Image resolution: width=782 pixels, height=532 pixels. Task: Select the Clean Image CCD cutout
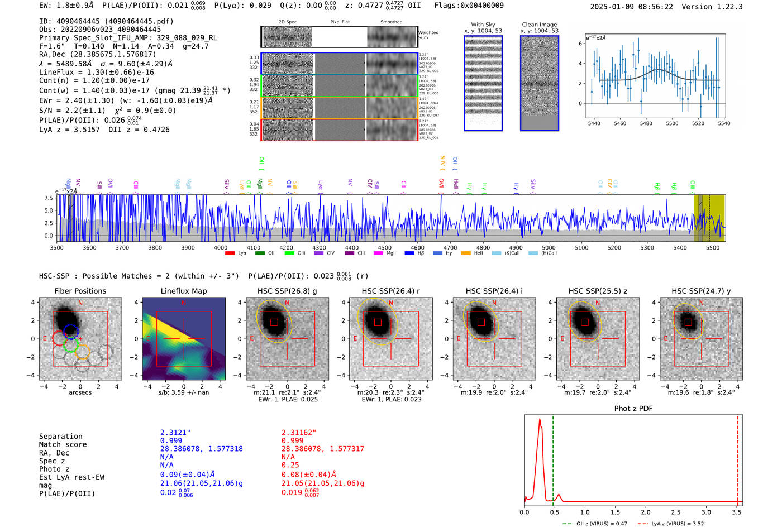(x=540, y=83)
